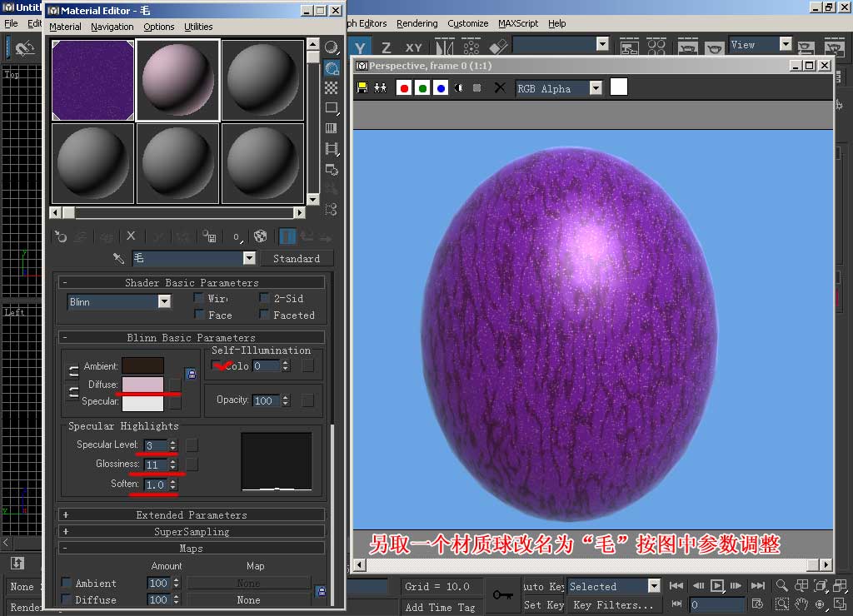This screenshot has height=616, width=853.
Task: Open the Navigation menu
Action: point(112,27)
